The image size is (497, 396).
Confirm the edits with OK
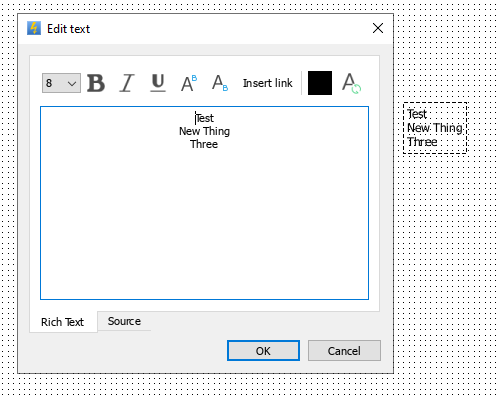263,351
